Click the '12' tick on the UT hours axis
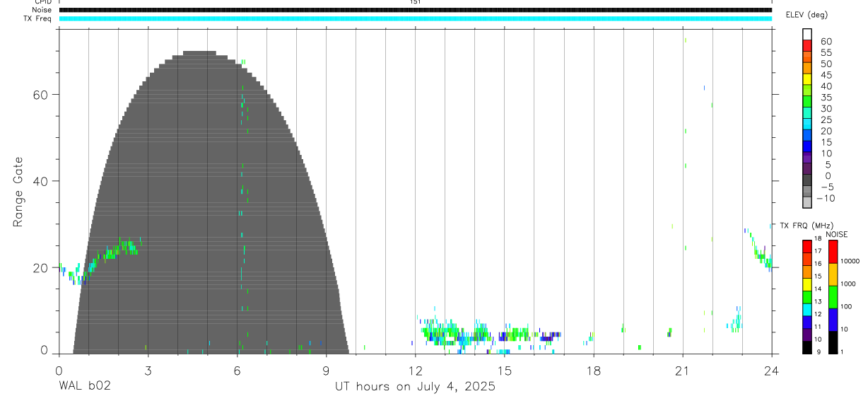 click(415, 370)
